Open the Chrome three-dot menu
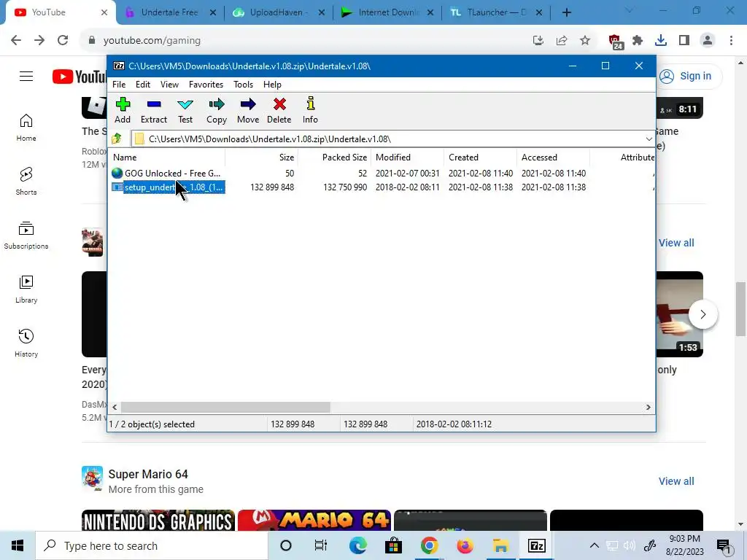The width and height of the screenshot is (747, 560). coord(731,41)
